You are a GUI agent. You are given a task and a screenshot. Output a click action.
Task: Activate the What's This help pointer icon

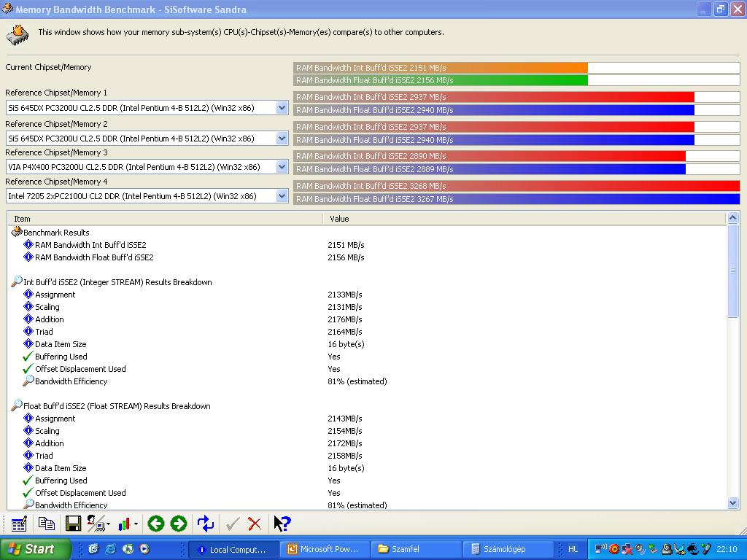coord(282,524)
